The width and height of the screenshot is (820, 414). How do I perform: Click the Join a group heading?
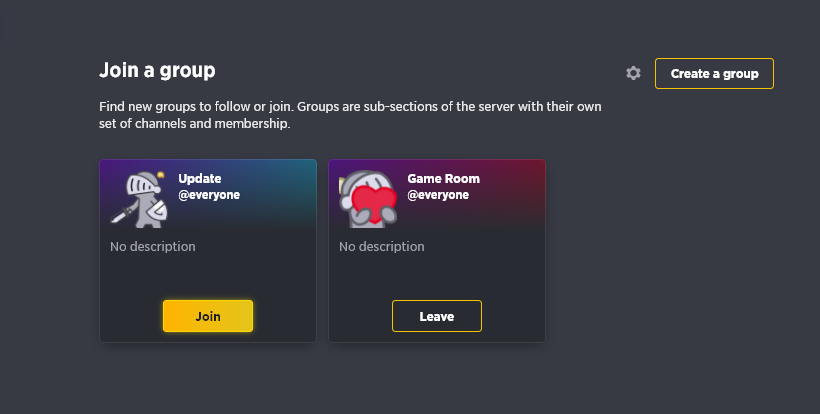(x=157, y=71)
